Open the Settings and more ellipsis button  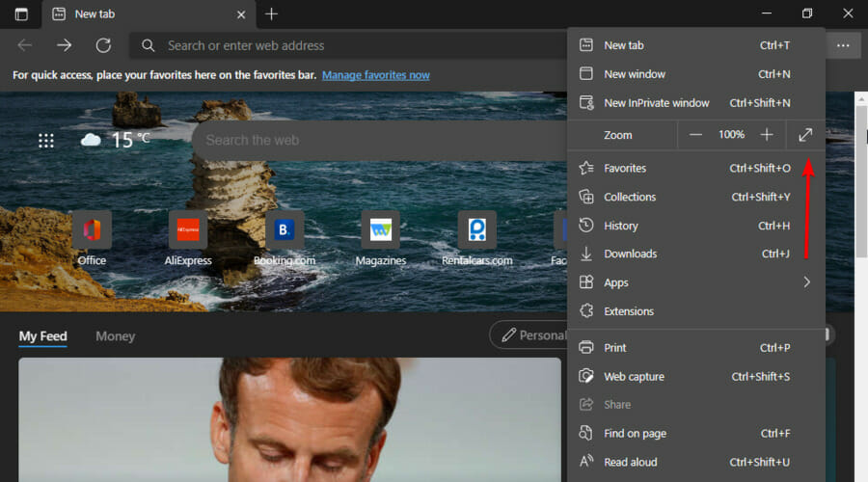point(843,45)
